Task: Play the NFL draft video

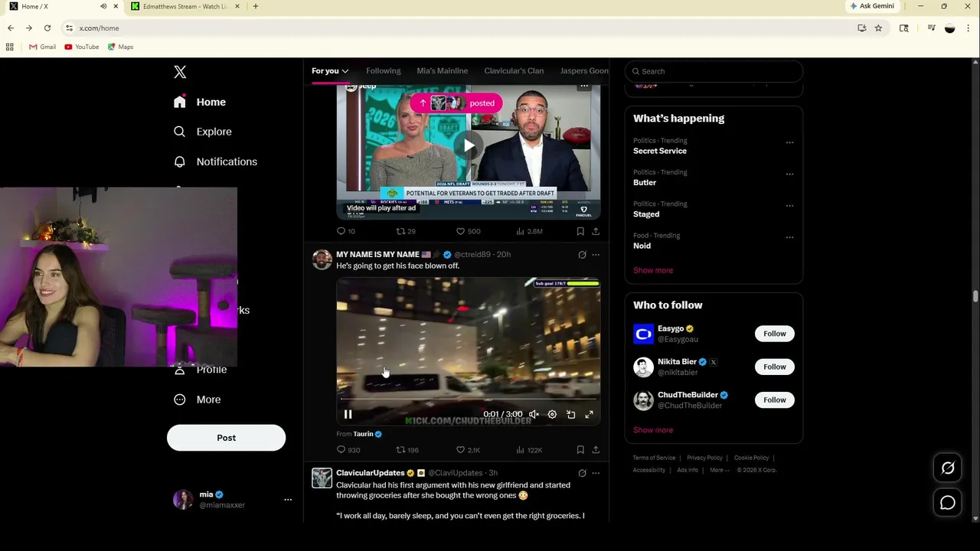Action: pos(469,146)
